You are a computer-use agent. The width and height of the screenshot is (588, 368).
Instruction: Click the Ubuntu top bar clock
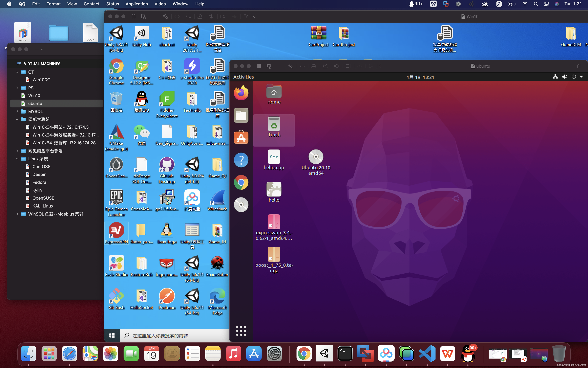[x=420, y=77]
